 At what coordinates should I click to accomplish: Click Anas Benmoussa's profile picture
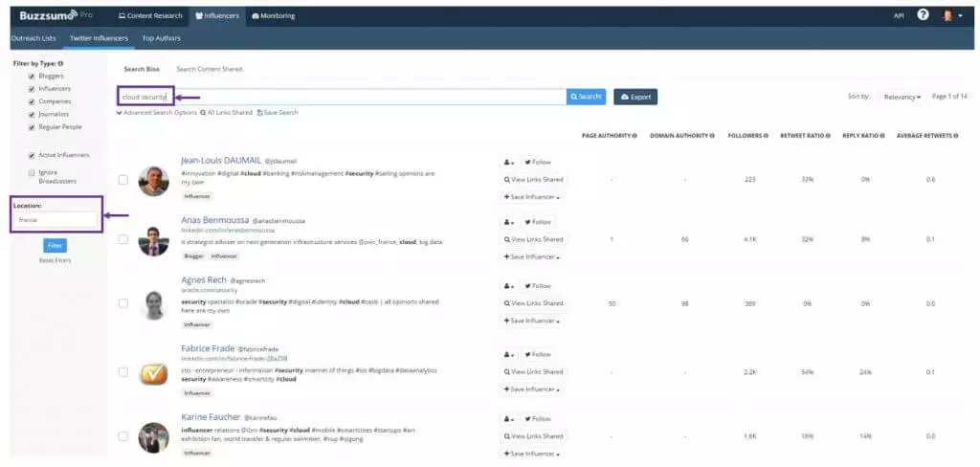pyautogui.click(x=153, y=241)
